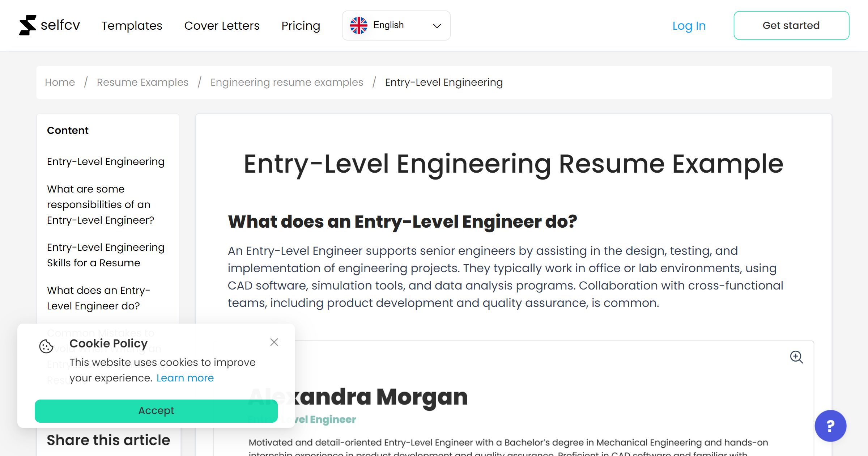Dismiss the Cookie Policy with the X icon

[x=274, y=342]
